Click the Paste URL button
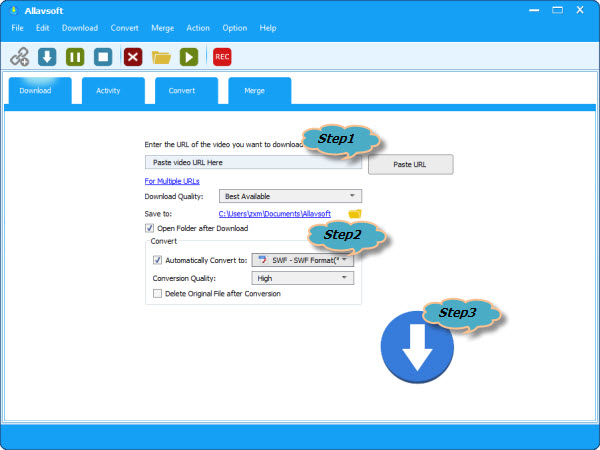This screenshot has height=450, width=600. [x=411, y=165]
